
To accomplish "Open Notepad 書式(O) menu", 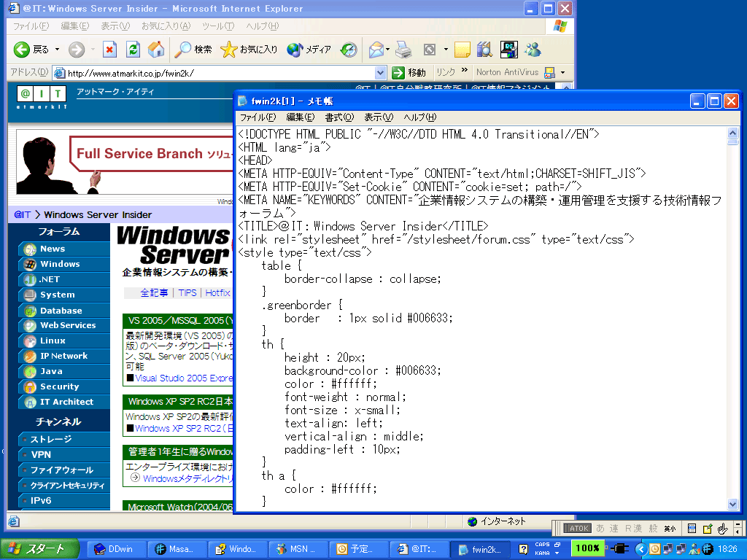I will coord(339,117).
